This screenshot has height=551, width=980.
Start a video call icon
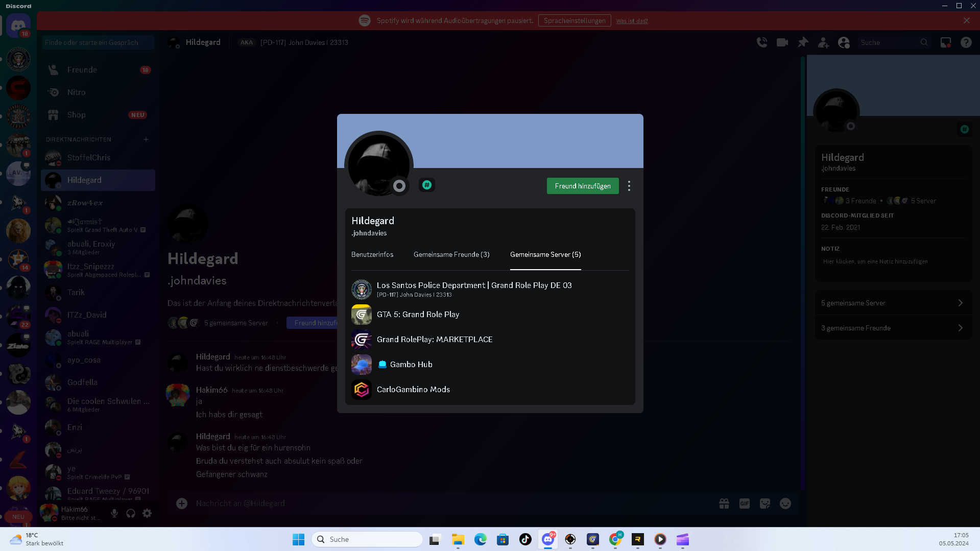point(782,42)
